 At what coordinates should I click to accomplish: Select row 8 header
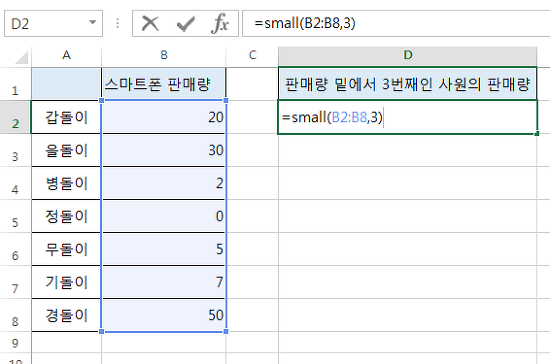[x=15, y=315]
